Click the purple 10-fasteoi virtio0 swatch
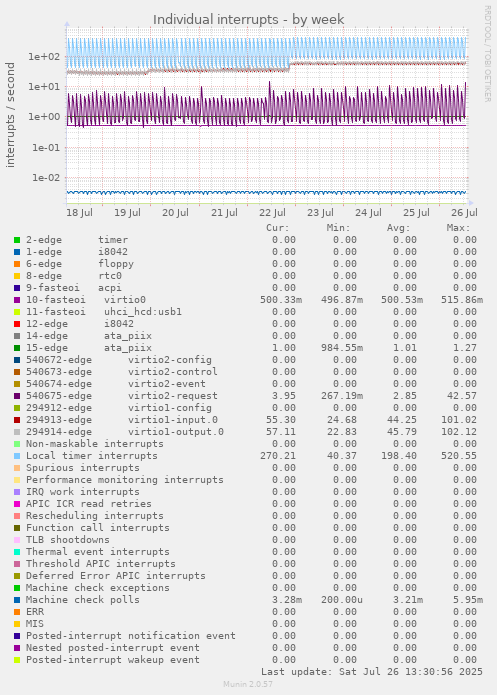 click(17, 300)
